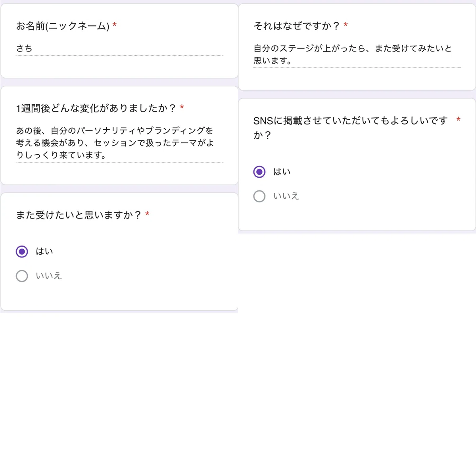This screenshot has width=476, height=476.
Task: Click the red asterisk beside the SNS question
Action: (459, 119)
